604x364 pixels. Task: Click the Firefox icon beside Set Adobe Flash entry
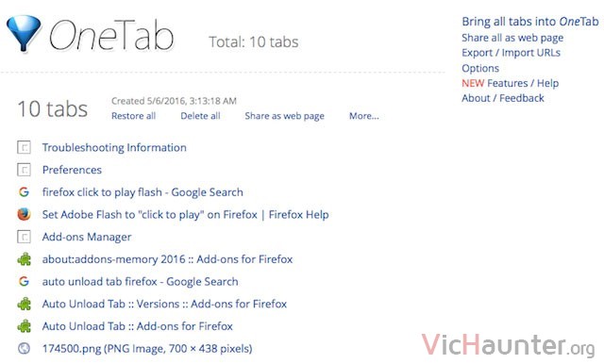click(24, 214)
